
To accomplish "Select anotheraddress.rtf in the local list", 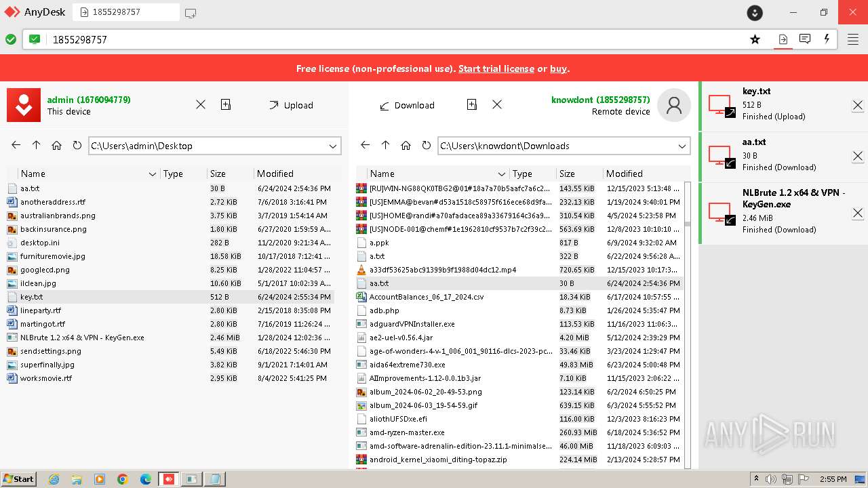I will pos(171,202).
